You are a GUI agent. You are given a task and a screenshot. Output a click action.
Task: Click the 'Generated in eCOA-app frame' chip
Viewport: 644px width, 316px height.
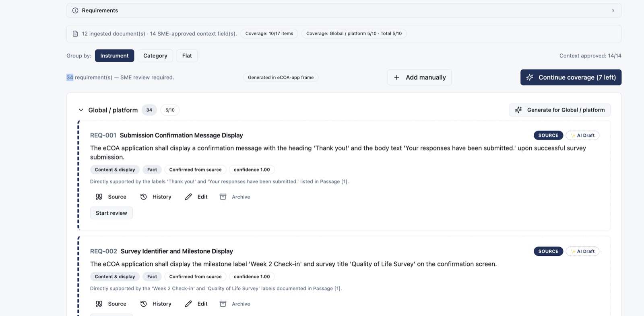[281, 78]
